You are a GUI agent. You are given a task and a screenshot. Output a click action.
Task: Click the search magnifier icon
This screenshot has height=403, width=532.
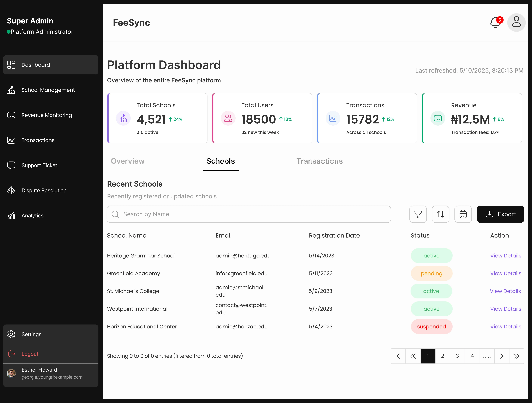click(115, 214)
